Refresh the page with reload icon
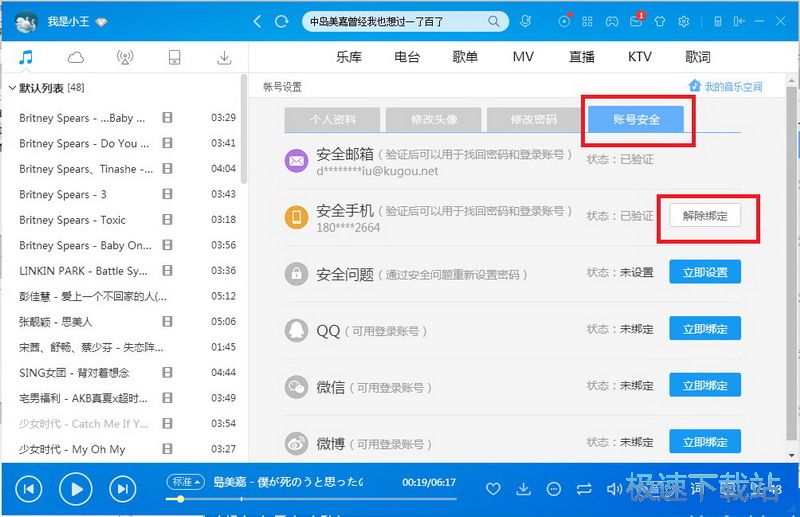The height and width of the screenshot is (517, 800). point(282,21)
